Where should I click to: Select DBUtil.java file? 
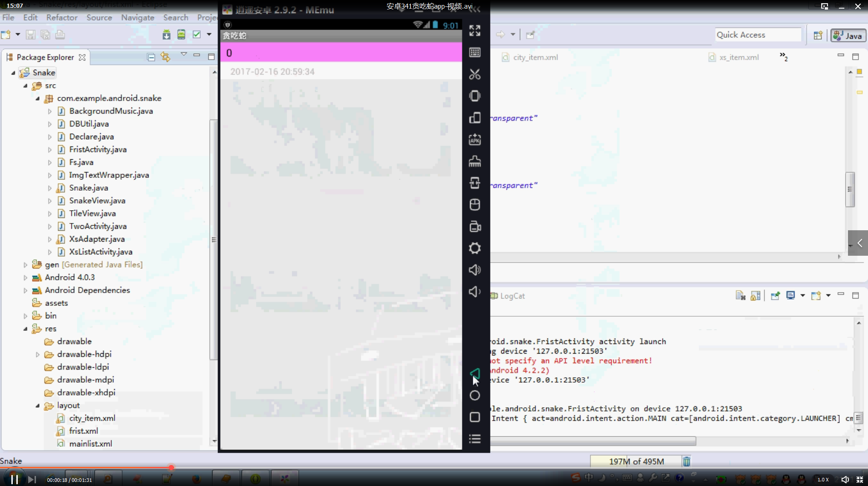pyautogui.click(x=89, y=124)
